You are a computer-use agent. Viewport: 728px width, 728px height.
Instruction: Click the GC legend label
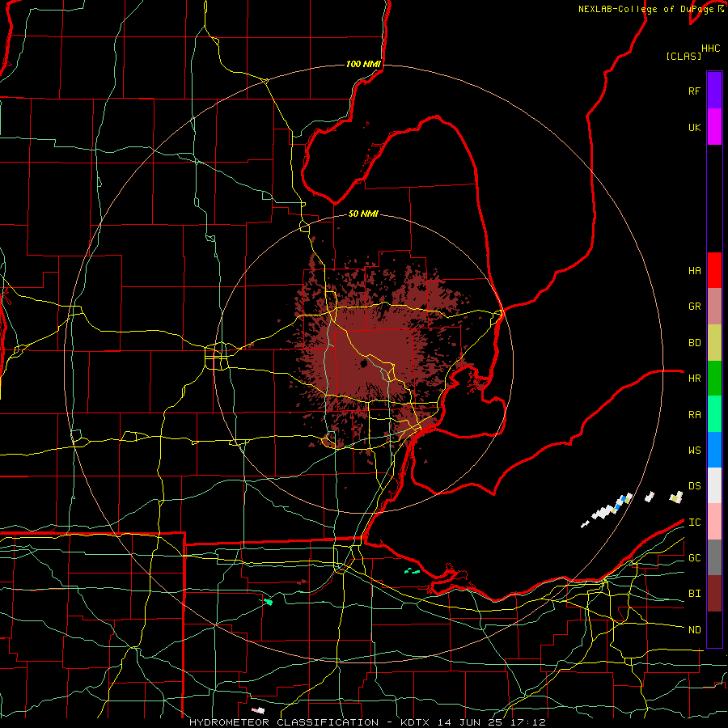point(694,558)
